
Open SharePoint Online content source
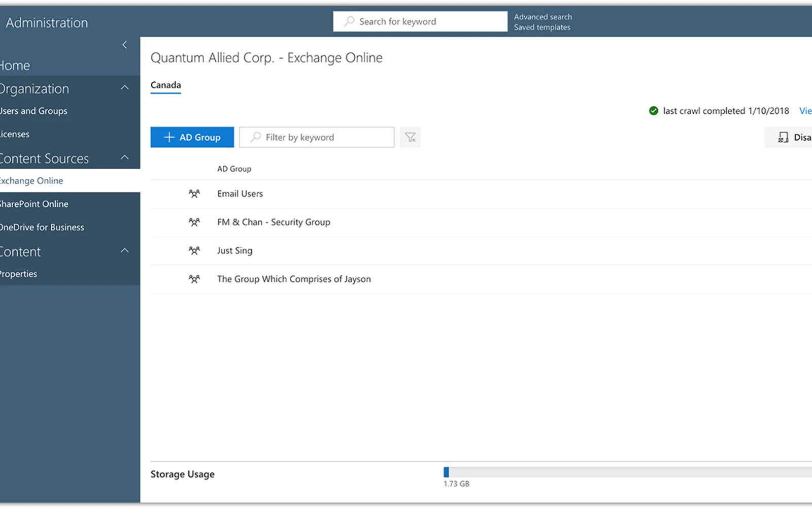pyautogui.click(x=34, y=204)
